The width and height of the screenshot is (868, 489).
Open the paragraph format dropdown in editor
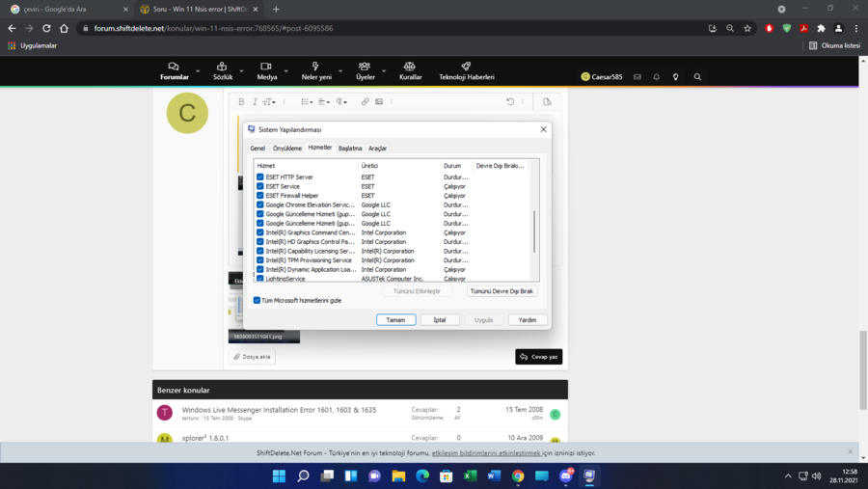pyautogui.click(x=341, y=102)
